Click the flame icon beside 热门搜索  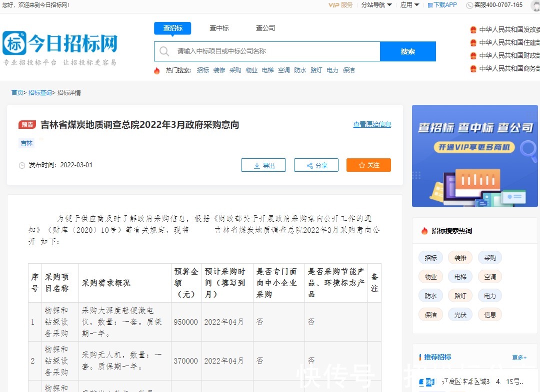[156, 70]
